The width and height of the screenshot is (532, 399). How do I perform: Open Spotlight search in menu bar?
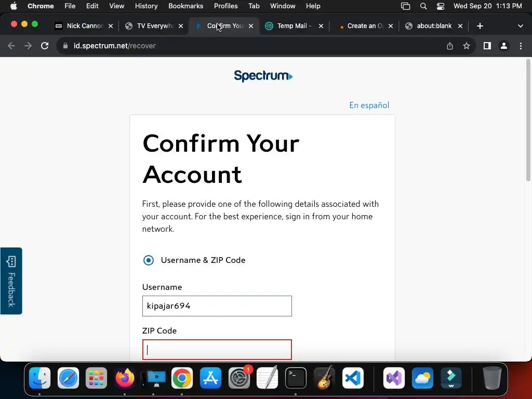(x=423, y=6)
